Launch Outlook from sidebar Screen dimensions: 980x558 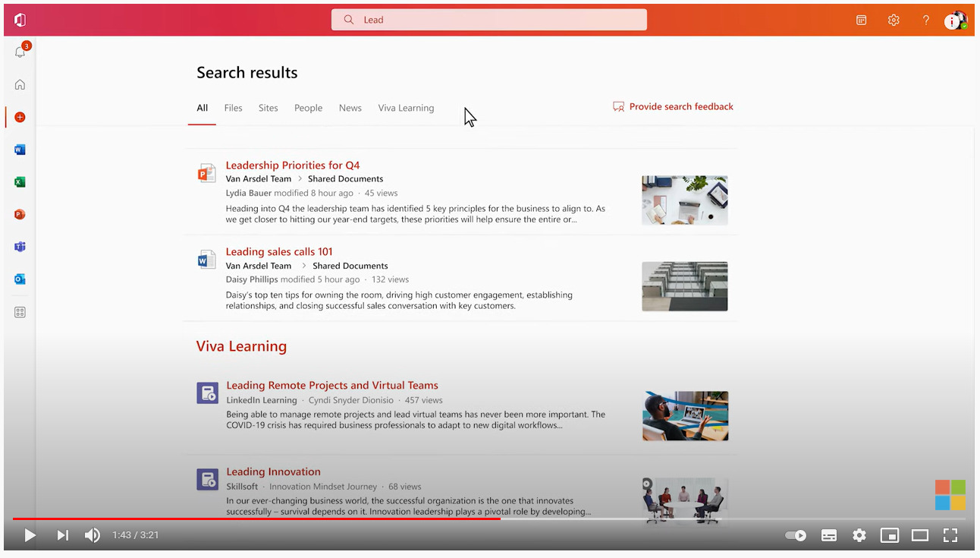coord(20,279)
